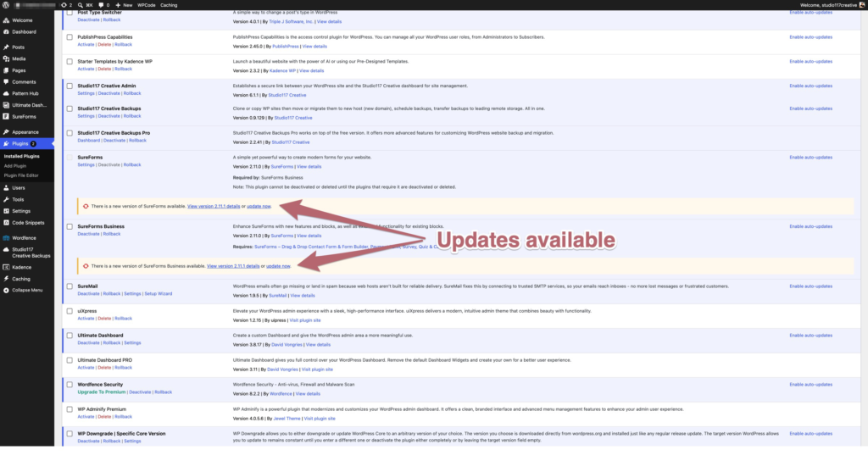The image size is (868, 461).
Task: Open Settings for the WP Downgrade plugin
Action: tap(132, 441)
